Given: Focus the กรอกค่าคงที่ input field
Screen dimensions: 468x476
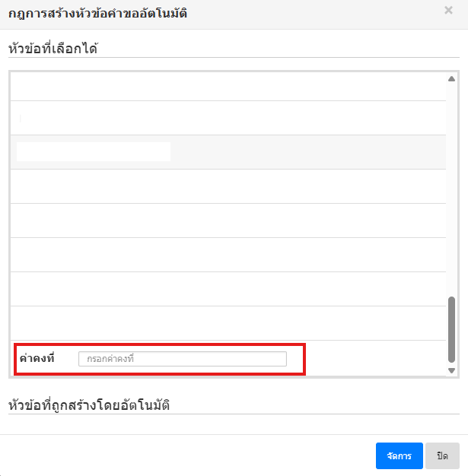Looking at the screenshot, I should [x=183, y=359].
